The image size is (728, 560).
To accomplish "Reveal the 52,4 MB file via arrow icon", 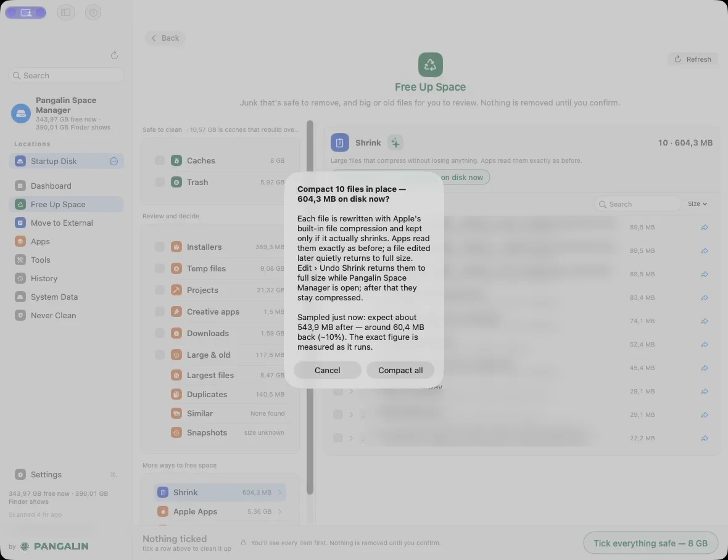I will click(705, 344).
